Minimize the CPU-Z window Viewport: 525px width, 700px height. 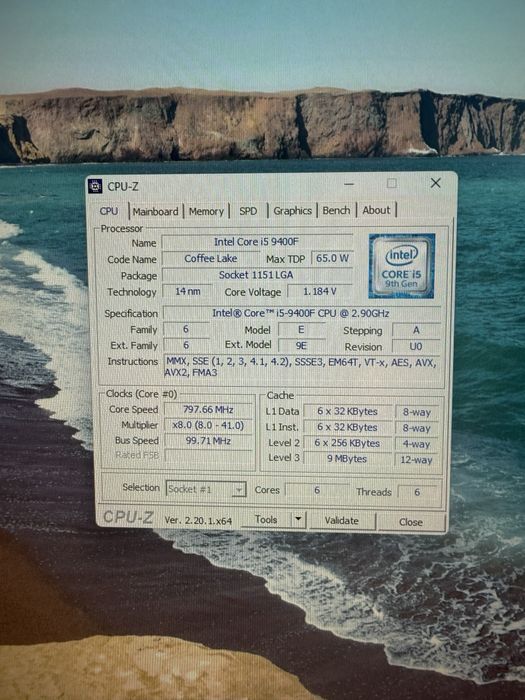click(x=349, y=183)
